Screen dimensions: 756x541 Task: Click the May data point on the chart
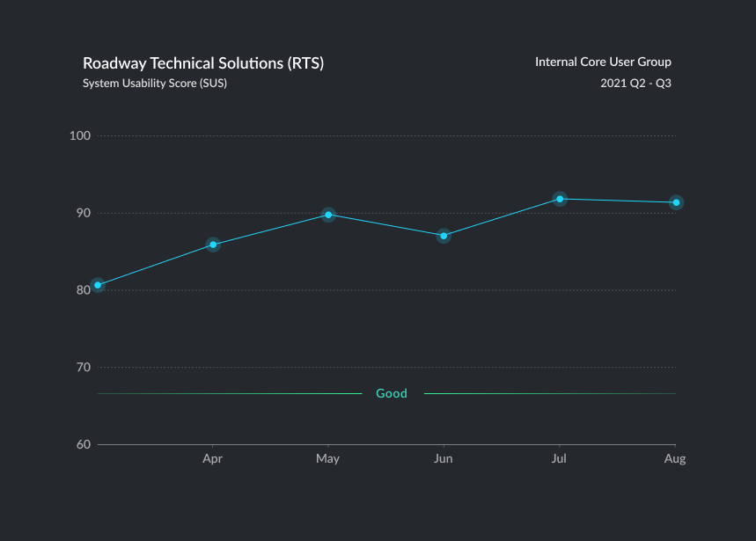pos(328,215)
